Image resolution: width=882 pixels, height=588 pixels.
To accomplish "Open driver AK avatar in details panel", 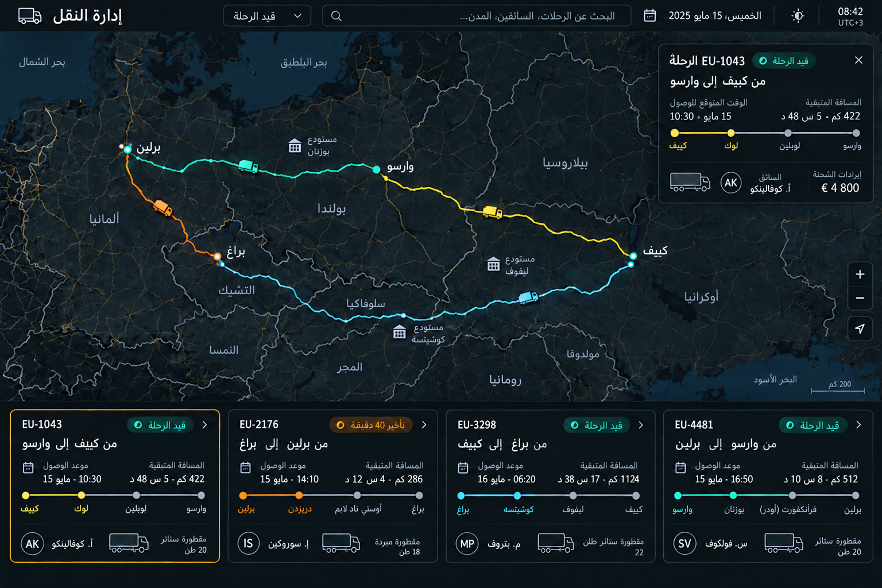I will click(731, 183).
